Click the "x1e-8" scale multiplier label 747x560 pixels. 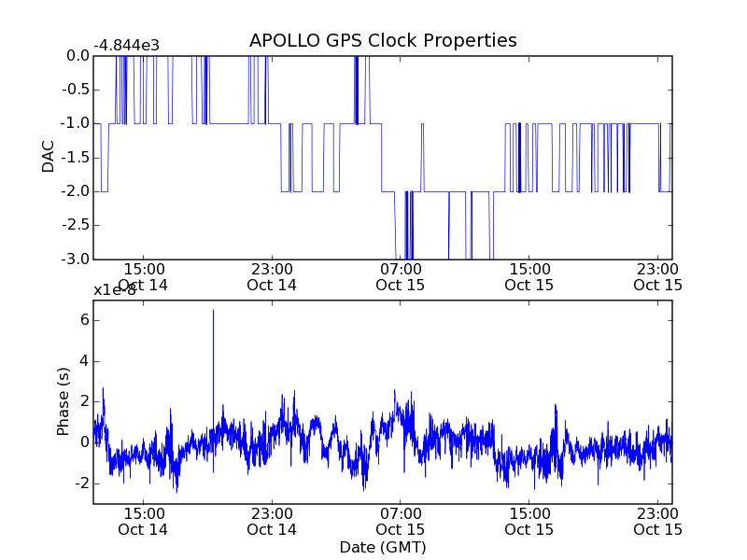pos(115,290)
